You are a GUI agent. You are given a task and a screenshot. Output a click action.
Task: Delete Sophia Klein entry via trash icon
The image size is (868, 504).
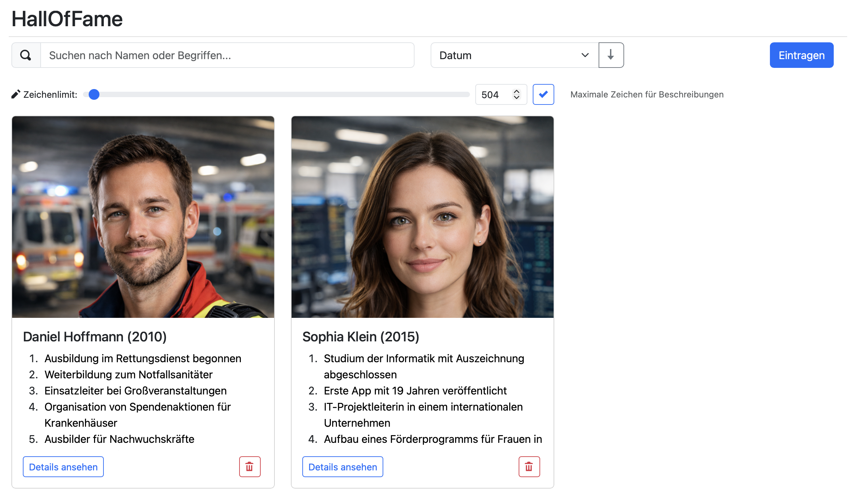(x=529, y=467)
